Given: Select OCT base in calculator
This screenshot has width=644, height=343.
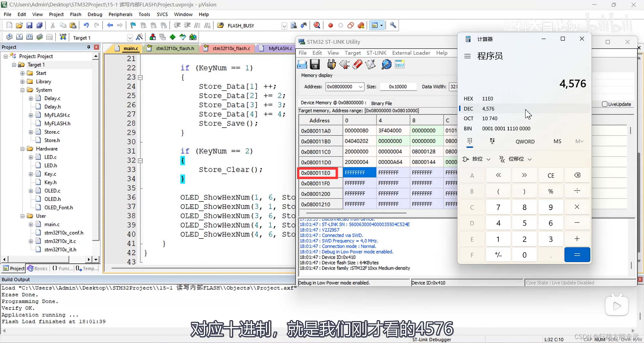Looking at the screenshot, I should click(x=524, y=119).
